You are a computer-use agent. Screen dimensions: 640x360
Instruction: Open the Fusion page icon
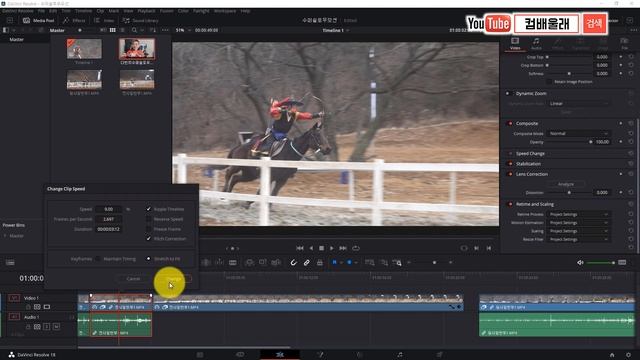(320, 355)
